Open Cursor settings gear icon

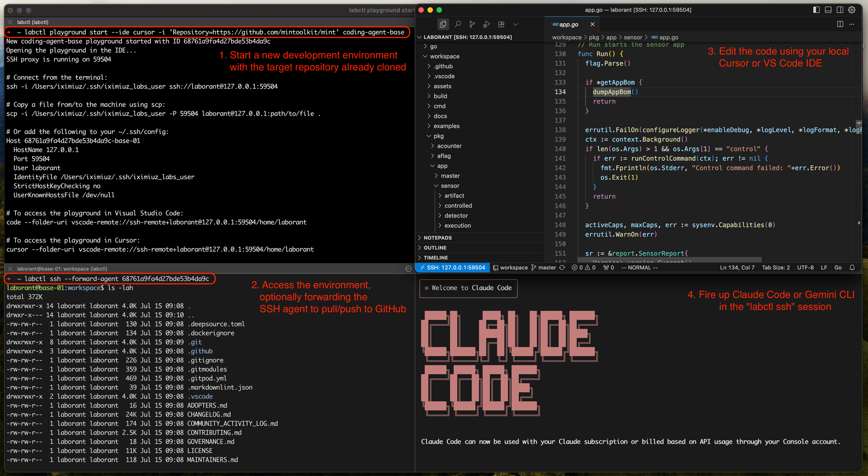point(852,10)
